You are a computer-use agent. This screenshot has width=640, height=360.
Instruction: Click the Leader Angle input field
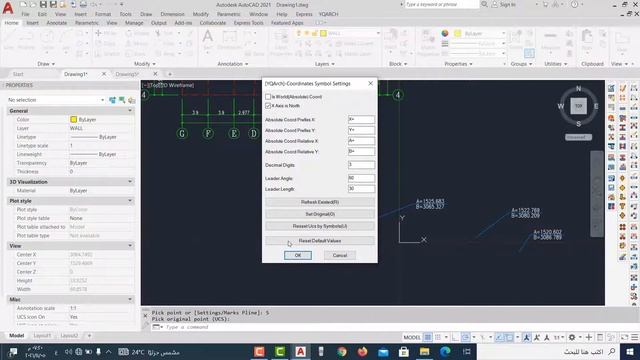pyautogui.click(x=361, y=178)
